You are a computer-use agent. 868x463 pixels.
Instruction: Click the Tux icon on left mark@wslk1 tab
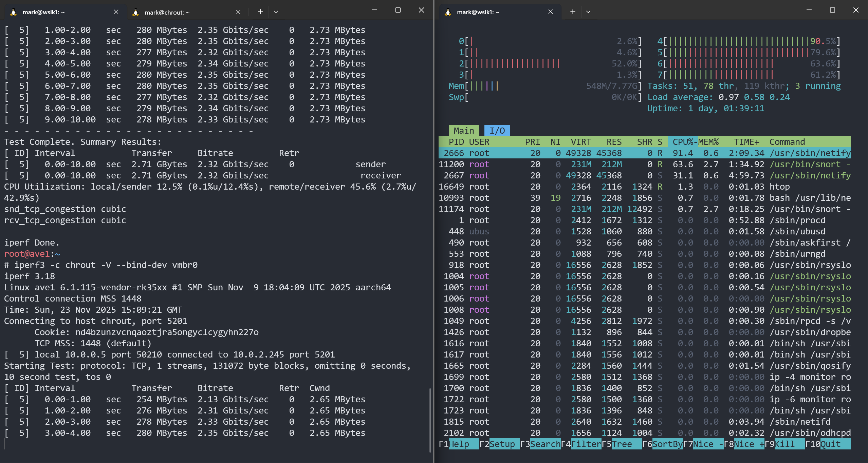click(13, 12)
